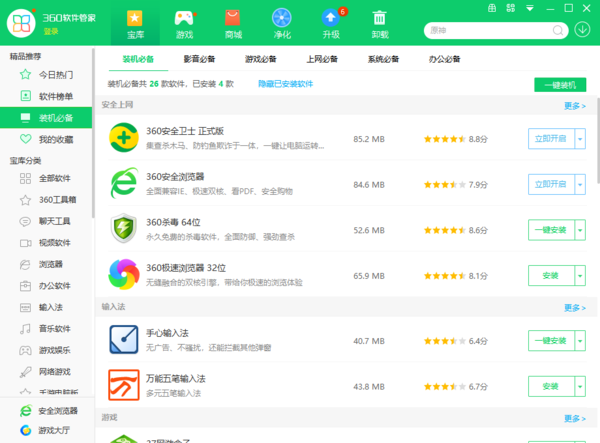Click the 360安全卫士 app icon in list
This screenshot has width=600, height=443.
click(128, 138)
